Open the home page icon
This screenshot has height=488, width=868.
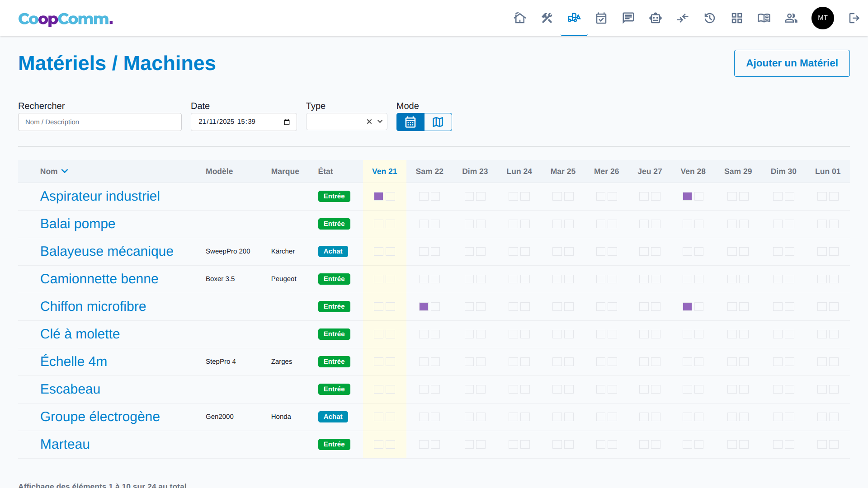coord(520,18)
